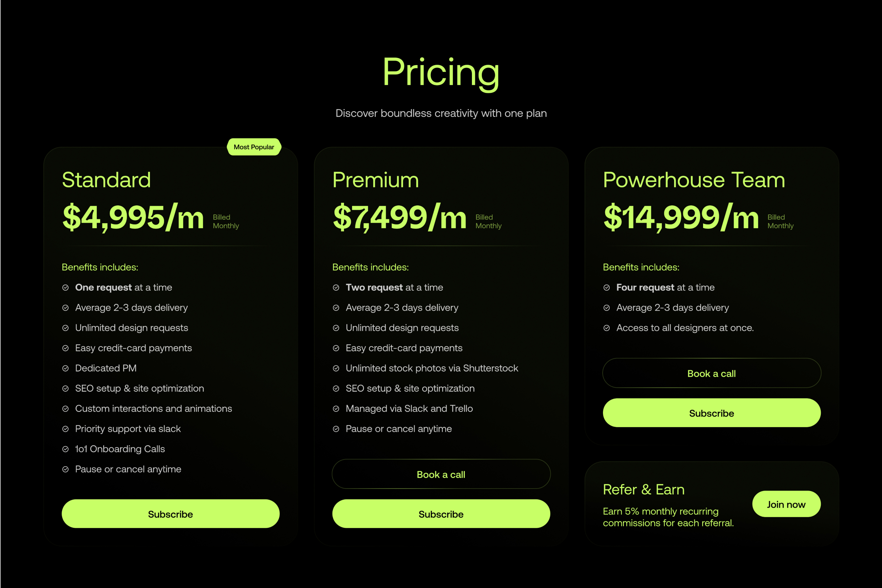The height and width of the screenshot is (588, 882).
Task: Click the check icon beside 1o1 Onboarding Calls
Action: (x=65, y=449)
